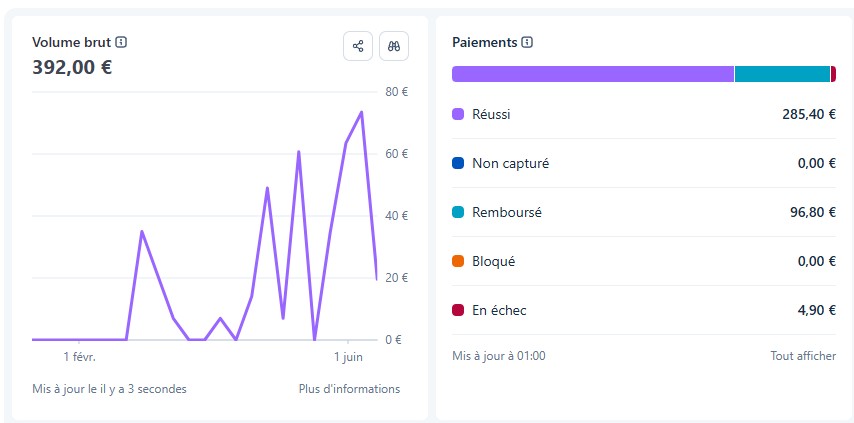Click info icon next to Paiements
This screenshot has width=854, height=423.
(527, 42)
